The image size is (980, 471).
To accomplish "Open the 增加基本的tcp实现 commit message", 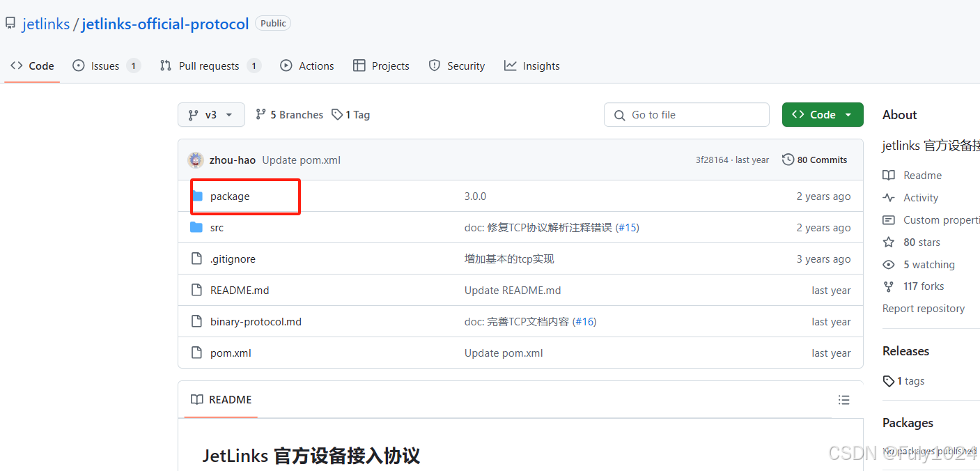I will [509, 259].
